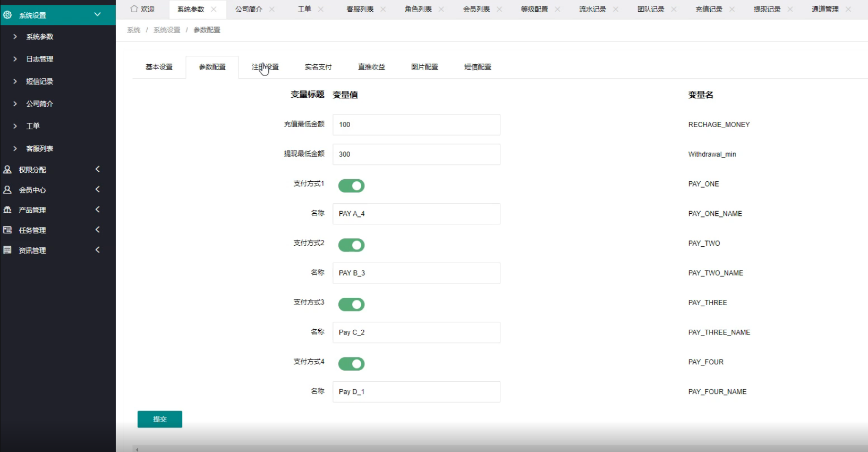Click the 充值最低金额 input field
868x452 pixels.
[x=416, y=124]
